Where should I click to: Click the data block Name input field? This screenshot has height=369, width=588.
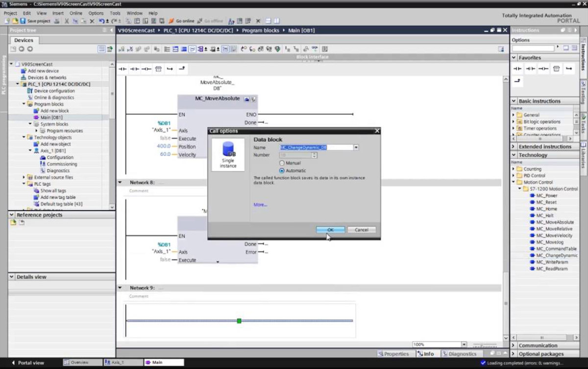pos(316,147)
